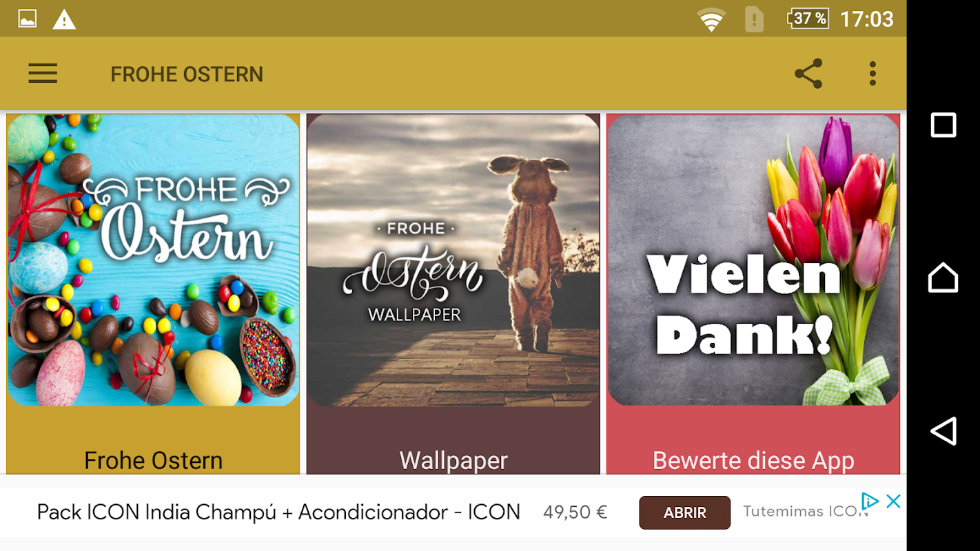Select the Frohe Ostern label

click(154, 460)
